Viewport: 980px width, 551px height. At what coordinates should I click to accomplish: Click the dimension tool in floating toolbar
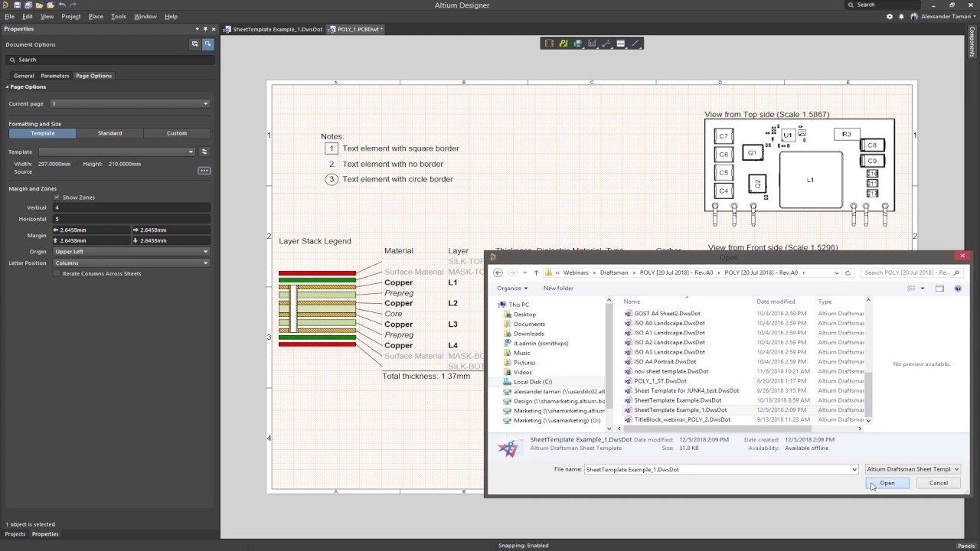[x=592, y=44]
